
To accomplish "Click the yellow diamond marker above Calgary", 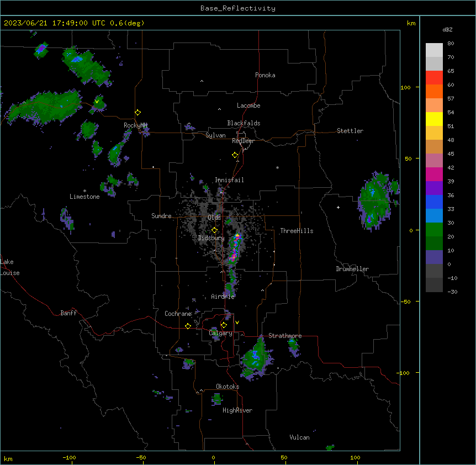I will [x=224, y=325].
